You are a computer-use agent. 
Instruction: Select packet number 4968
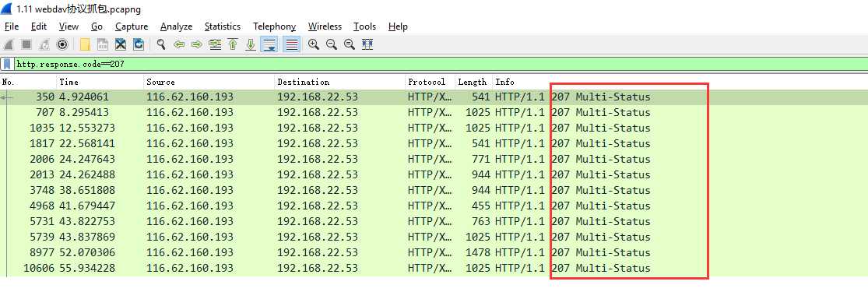pos(434,206)
